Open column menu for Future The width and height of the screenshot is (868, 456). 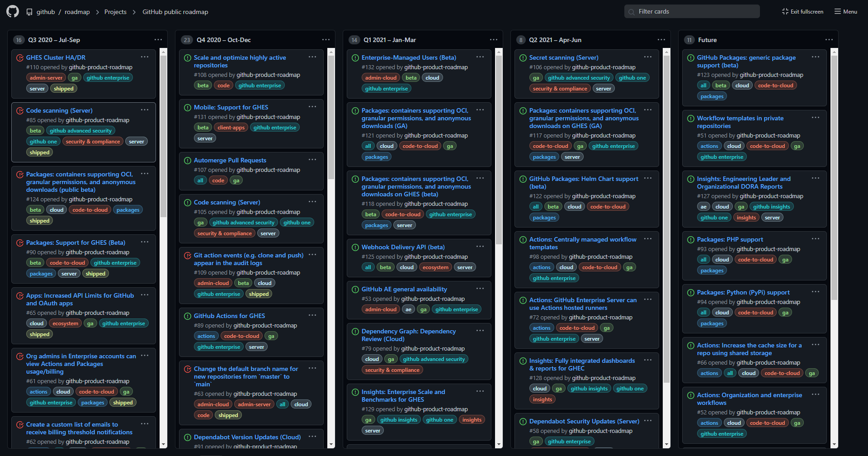point(829,40)
